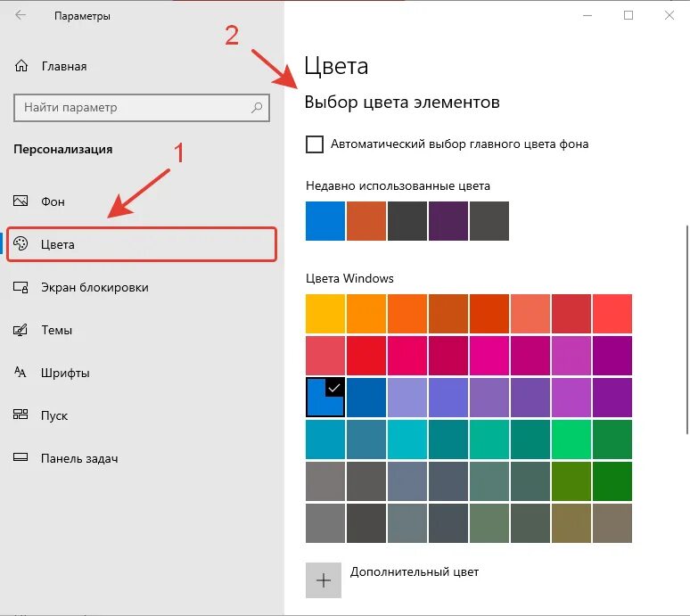Pick the bright green Windows color swatch
690x616 pixels.
571,439
